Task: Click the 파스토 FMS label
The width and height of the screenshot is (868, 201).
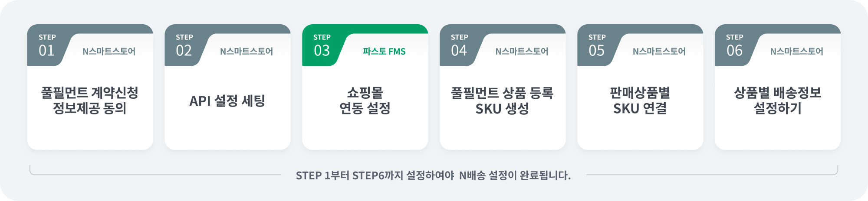Action: [384, 51]
